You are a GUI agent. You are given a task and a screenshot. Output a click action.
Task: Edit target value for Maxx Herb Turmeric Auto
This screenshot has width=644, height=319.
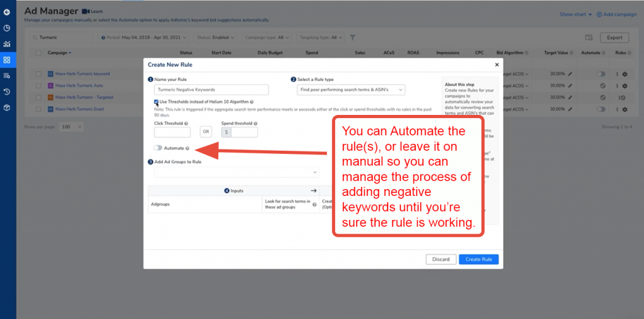tap(570, 85)
